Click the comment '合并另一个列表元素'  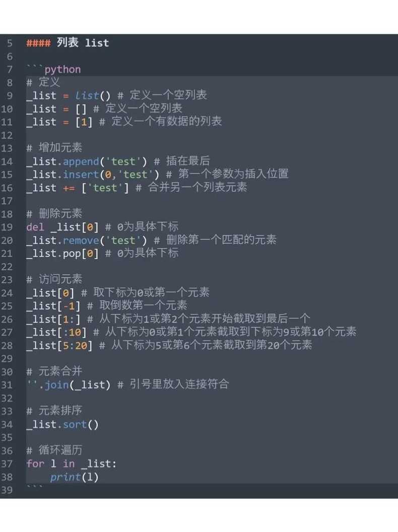tap(197, 187)
